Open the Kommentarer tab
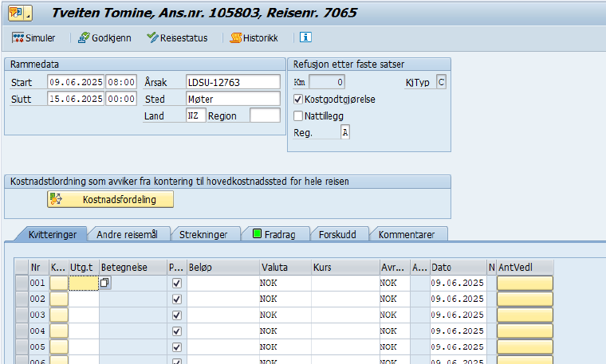The image size is (606, 364). tap(407, 234)
